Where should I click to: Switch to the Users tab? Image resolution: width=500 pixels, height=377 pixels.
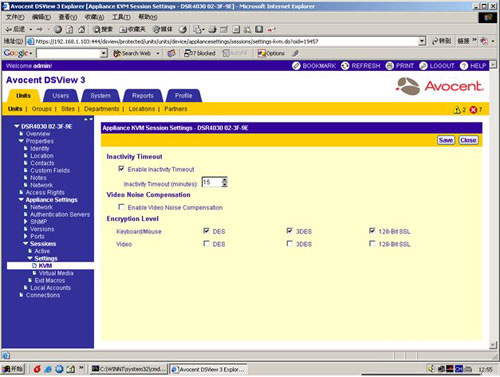point(60,96)
